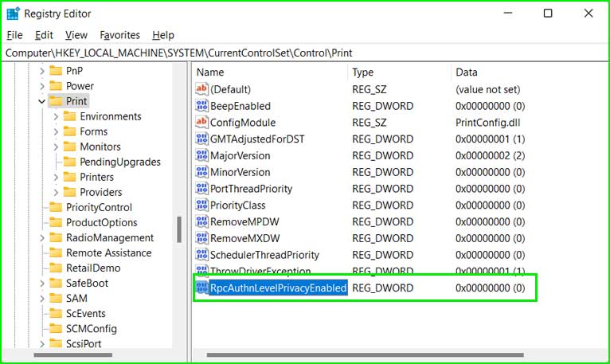Select the RpcAuthnLevelPrivacyEnabled DWORD icon
610x364 pixels.
tap(201, 288)
